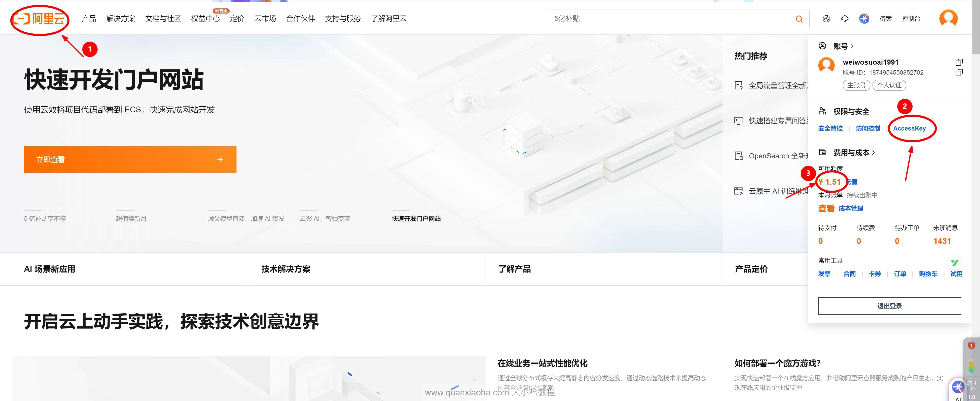The width and height of the screenshot is (980, 401).
Task: Open the purple AI assistant icon
Action: click(864, 19)
